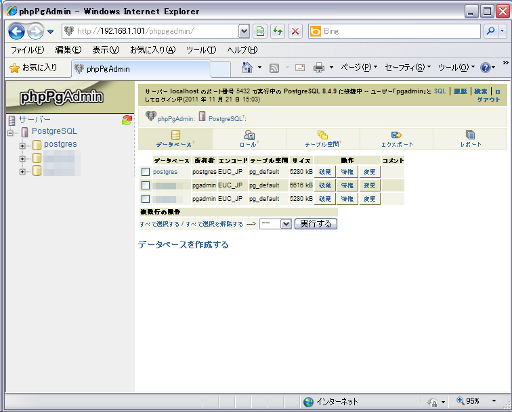The image size is (512, 412).
Task: Click the Refresh page icon
Action: (277, 31)
